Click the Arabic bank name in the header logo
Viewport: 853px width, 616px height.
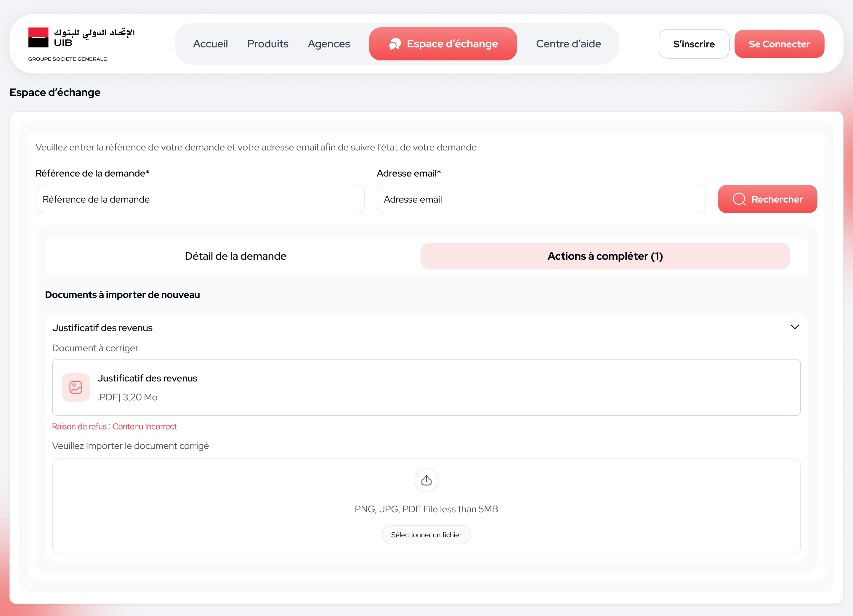coord(94,33)
